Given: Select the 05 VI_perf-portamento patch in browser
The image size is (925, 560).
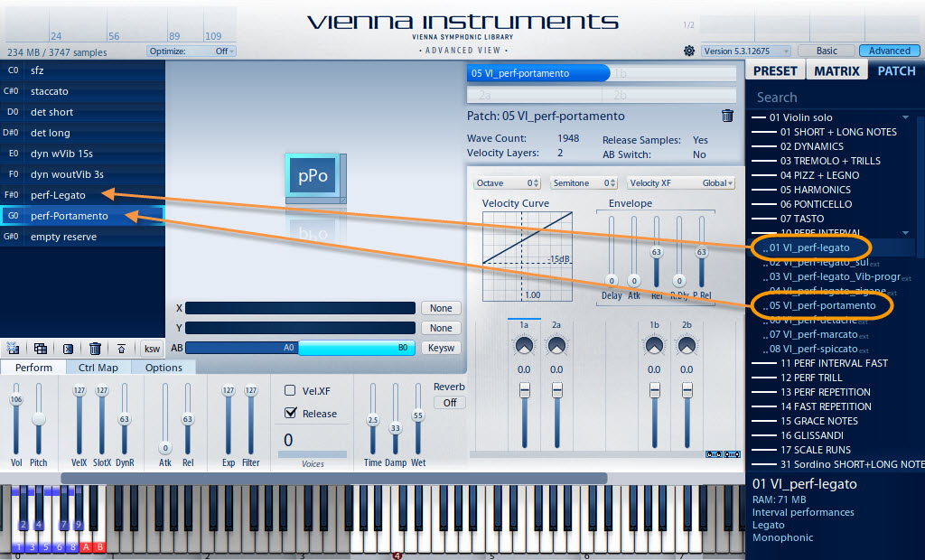Looking at the screenshot, I should [x=822, y=305].
